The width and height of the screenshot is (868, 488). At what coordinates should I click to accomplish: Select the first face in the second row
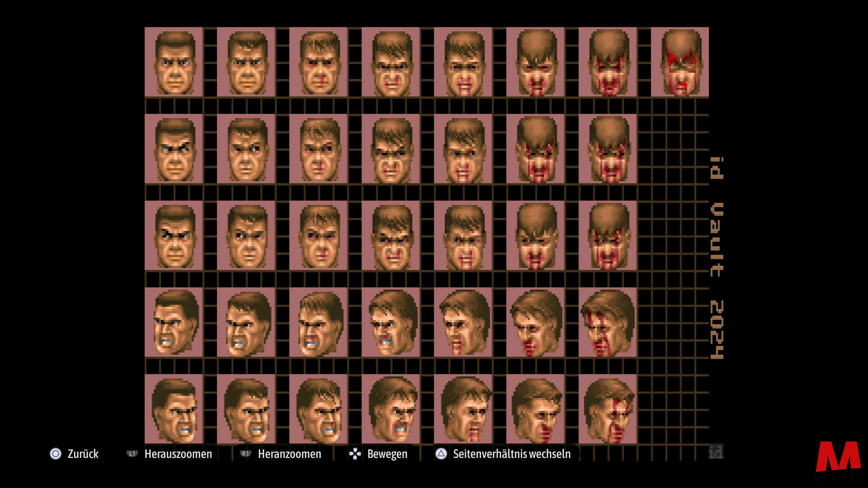[x=174, y=148]
